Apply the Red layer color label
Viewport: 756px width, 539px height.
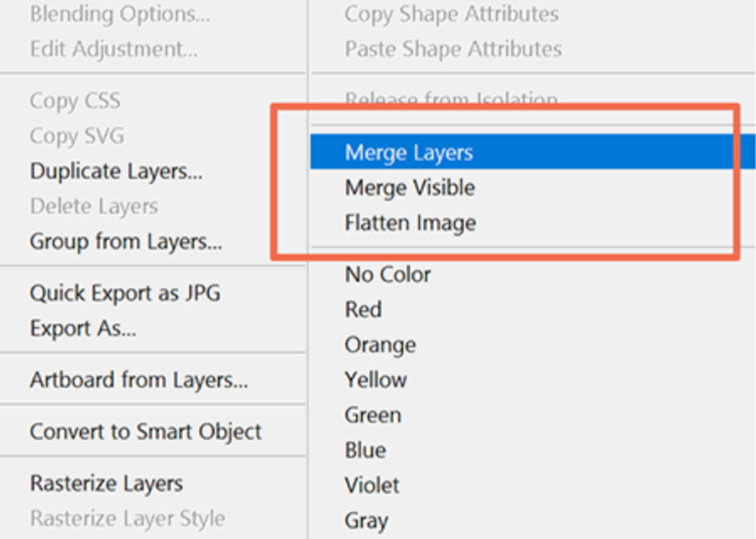(x=363, y=310)
